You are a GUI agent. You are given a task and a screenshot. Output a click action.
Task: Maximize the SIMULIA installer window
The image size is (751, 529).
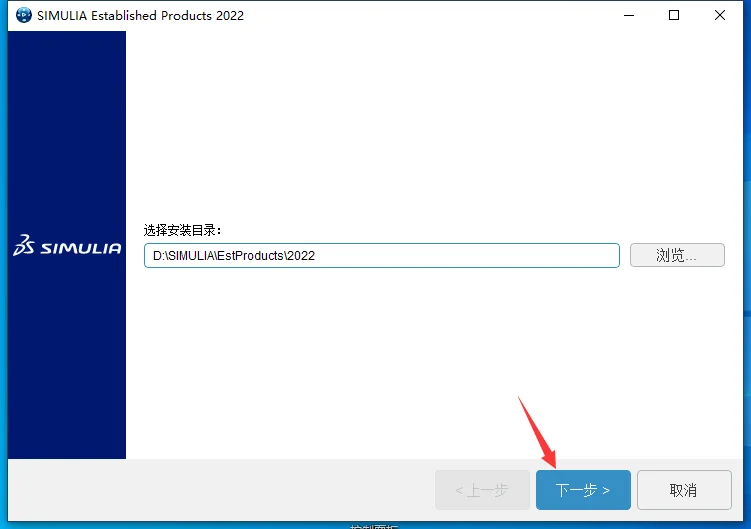(x=674, y=15)
